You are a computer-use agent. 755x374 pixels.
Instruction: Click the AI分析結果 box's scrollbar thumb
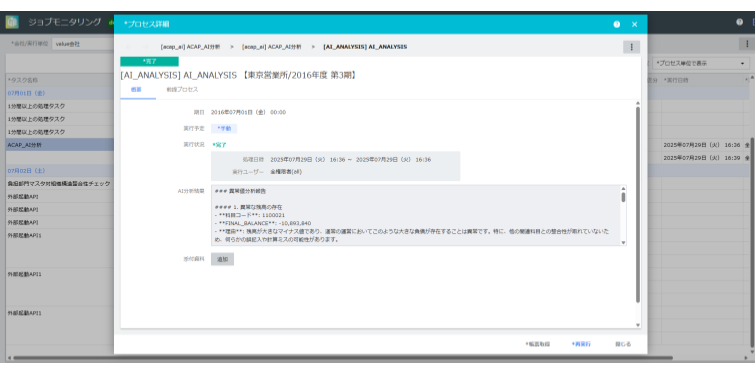[x=623, y=197]
